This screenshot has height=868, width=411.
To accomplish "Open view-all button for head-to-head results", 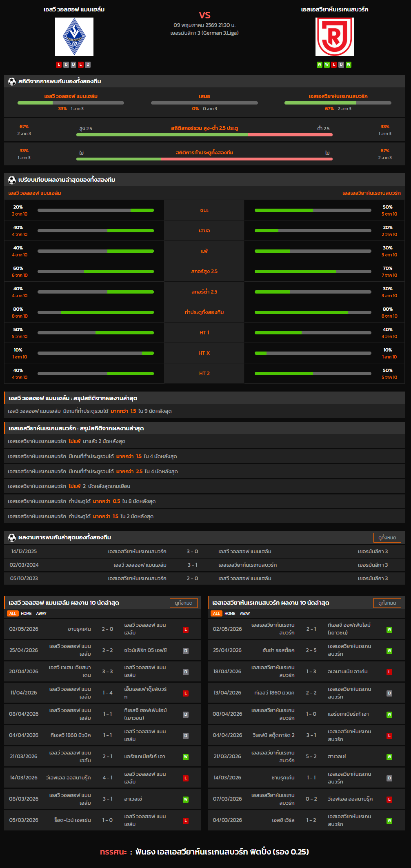I will (x=387, y=538).
